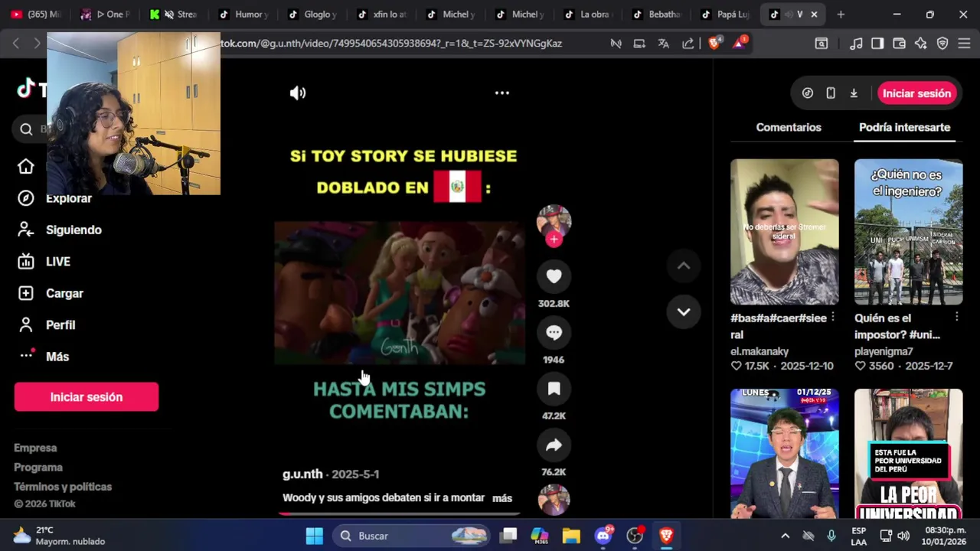Open the "¿Quién no es el ingeniero?" thumbnail
The height and width of the screenshot is (551, 980).
click(x=909, y=232)
